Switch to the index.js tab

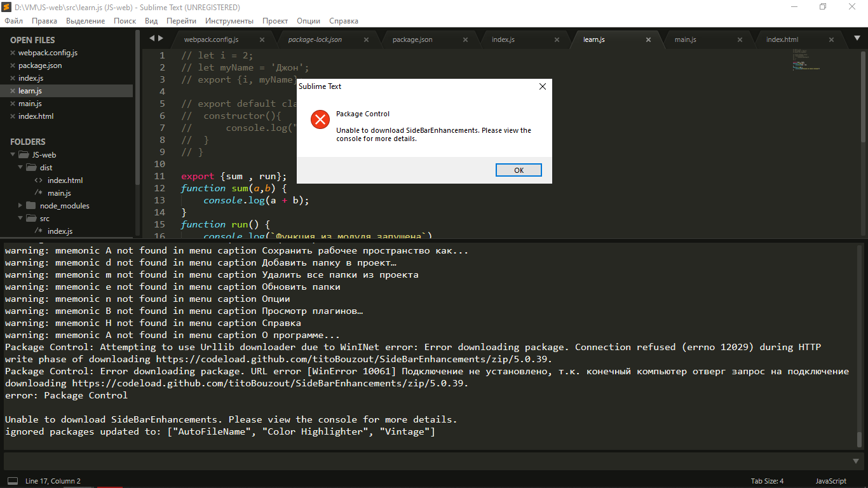pos(503,39)
